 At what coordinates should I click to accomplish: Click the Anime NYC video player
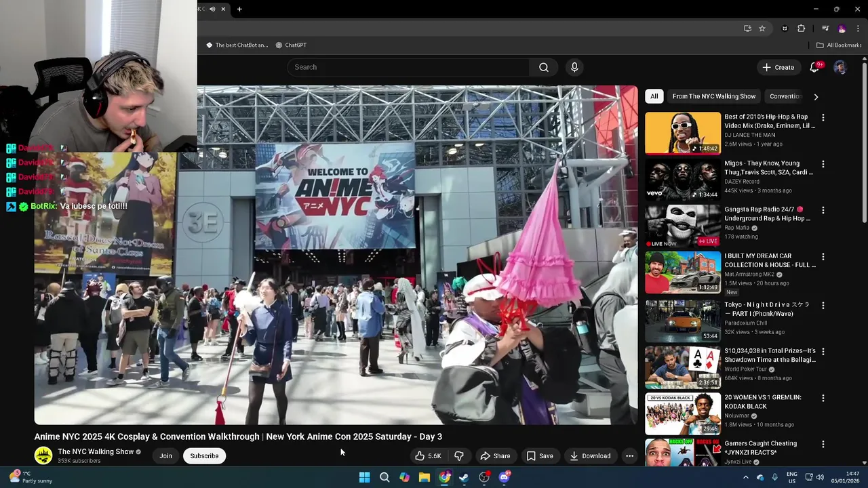pyautogui.click(x=336, y=255)
